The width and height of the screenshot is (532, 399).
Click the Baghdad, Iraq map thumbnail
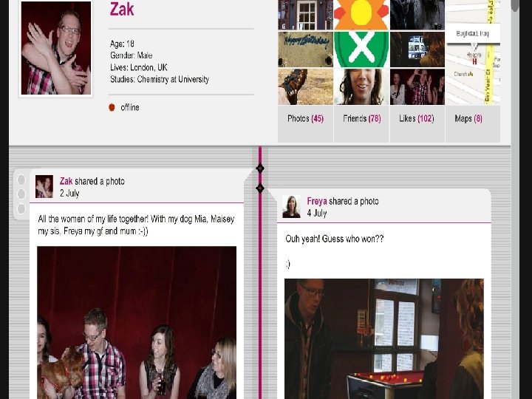click(x=473, y=52)
